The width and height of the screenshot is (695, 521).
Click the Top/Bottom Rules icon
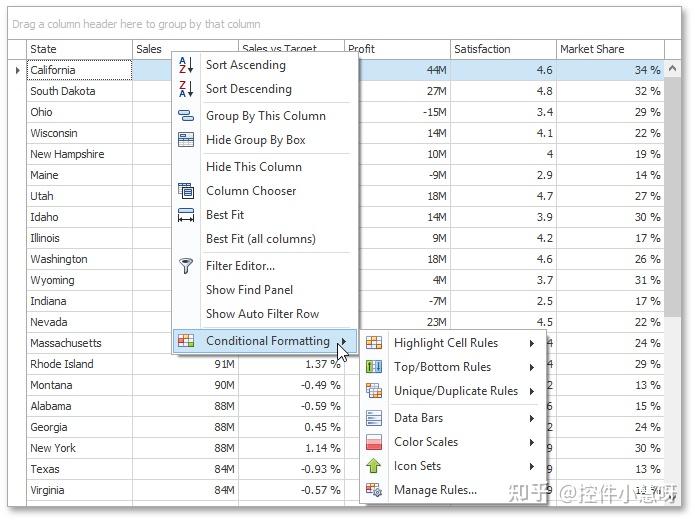(374, 367)
